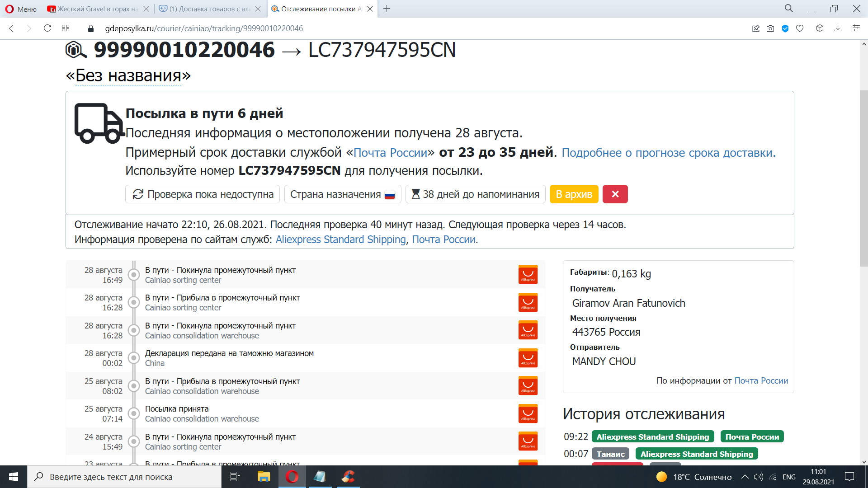Click the Проверка пока недоступна button
Screen dimensions: 868x488
point(203,194)
